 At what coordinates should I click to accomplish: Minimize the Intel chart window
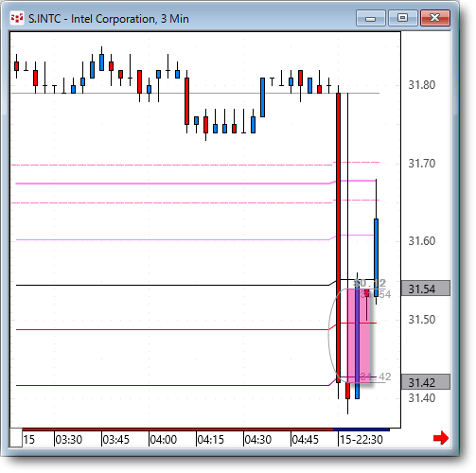371,18
